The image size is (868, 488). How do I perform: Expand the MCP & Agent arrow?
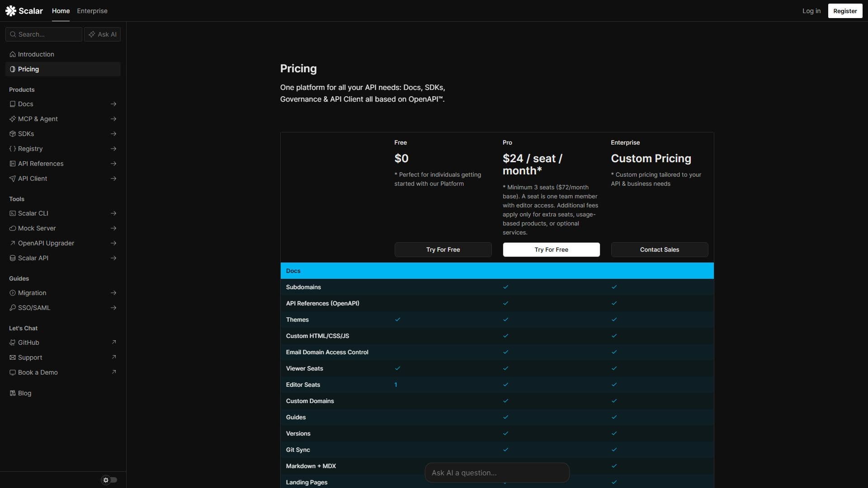(113, 119)
